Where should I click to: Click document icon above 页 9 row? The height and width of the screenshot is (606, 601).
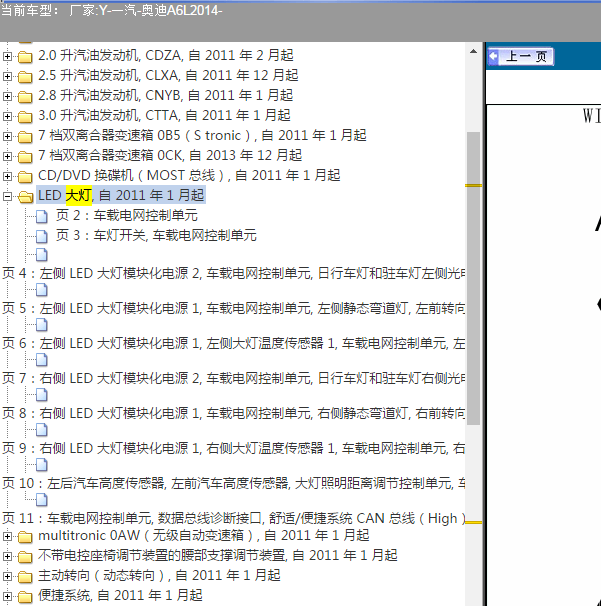point(42,430)
